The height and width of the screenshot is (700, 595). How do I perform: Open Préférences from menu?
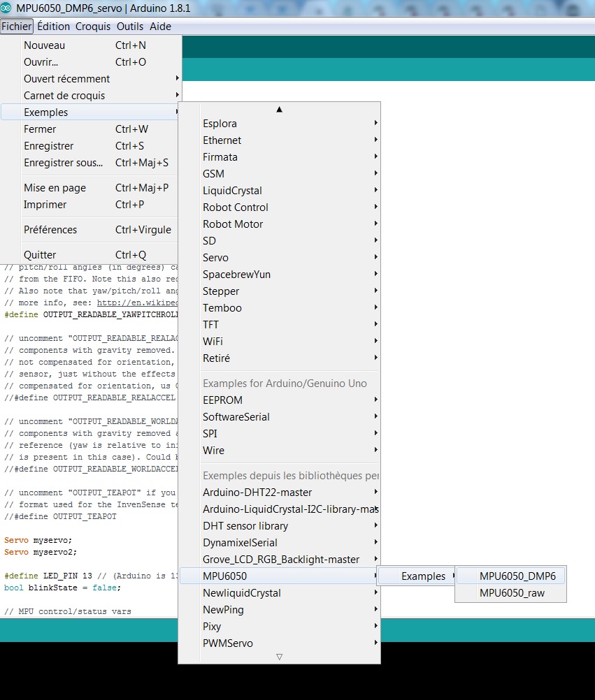click(x=90, y=229)
